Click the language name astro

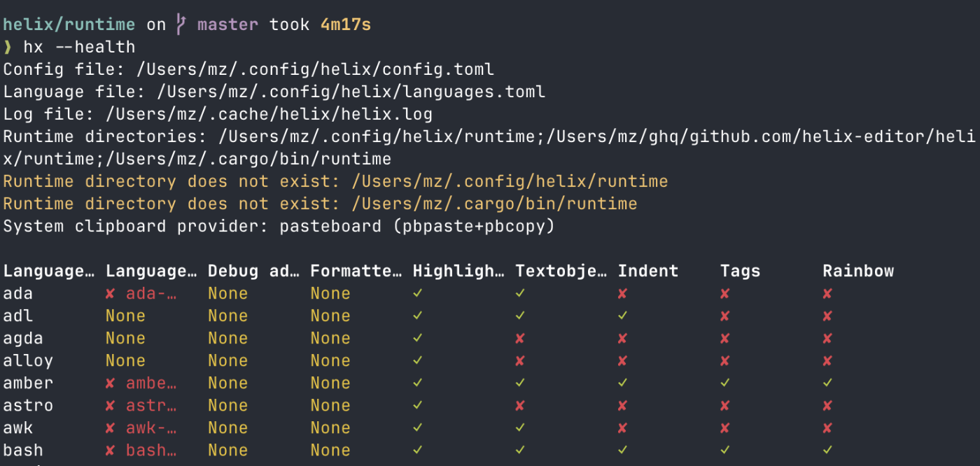(28, 406)
